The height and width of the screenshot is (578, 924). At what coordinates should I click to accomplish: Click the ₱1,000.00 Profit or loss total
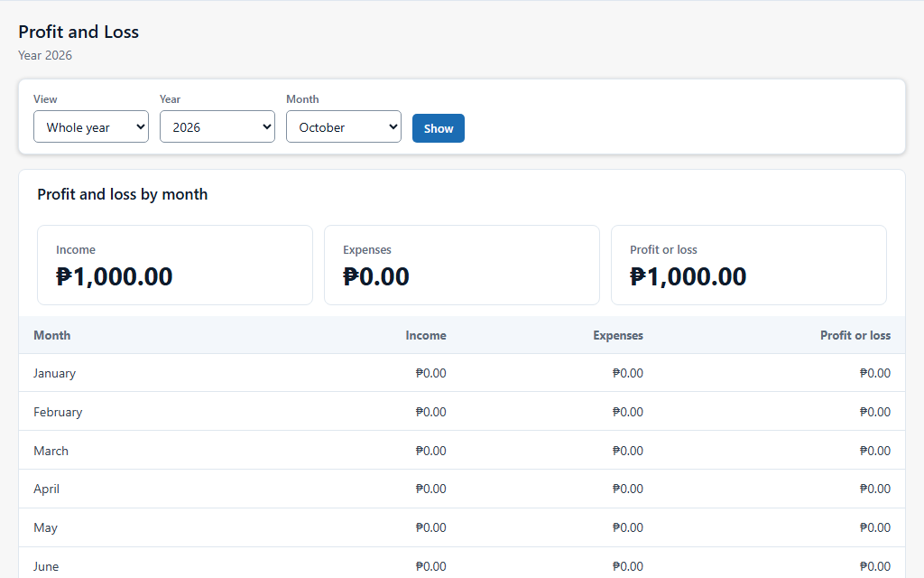[688, 277]
